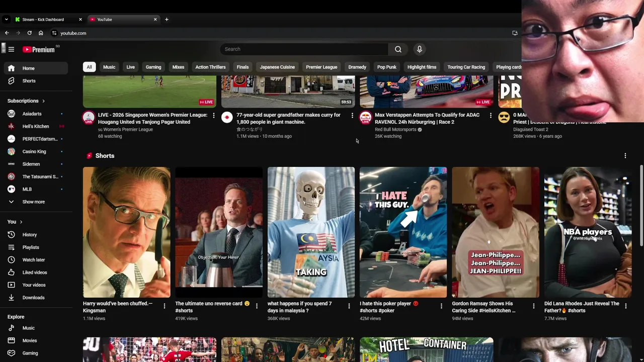Viewport: 644px width, 362px height.
Task: Open the 77-year-old super grandfather video title
Action: (x=288, y=118)
